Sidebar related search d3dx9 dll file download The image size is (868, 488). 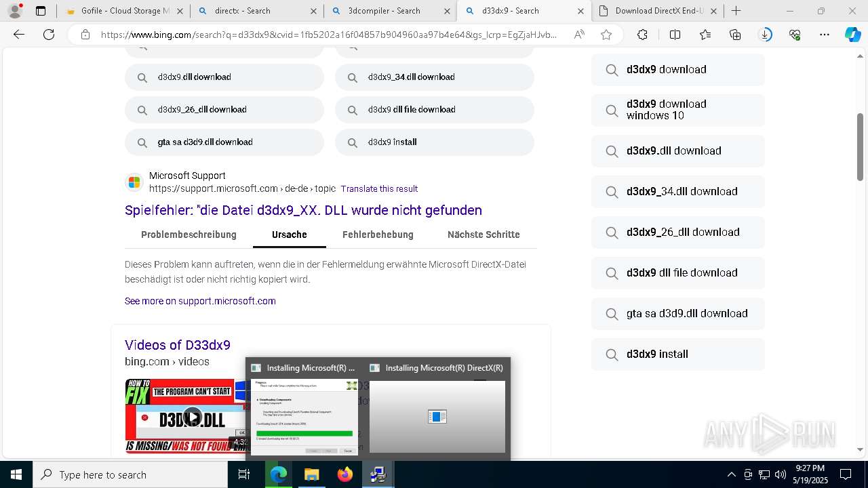[678, 273]
